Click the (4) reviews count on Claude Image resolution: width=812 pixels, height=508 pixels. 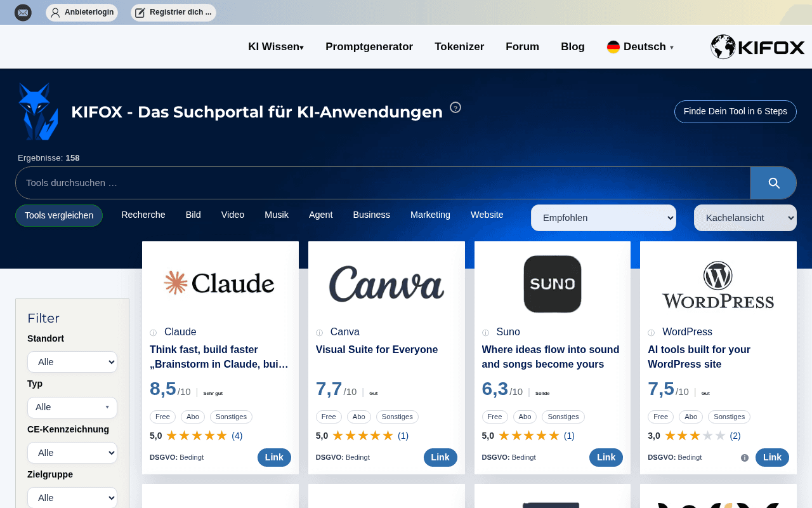tap(237, 436)
